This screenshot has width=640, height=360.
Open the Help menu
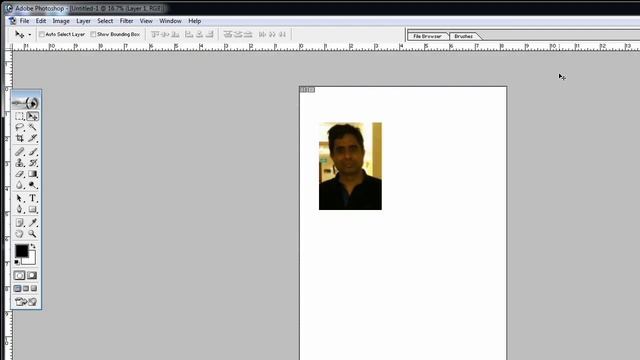click(195, 21)
